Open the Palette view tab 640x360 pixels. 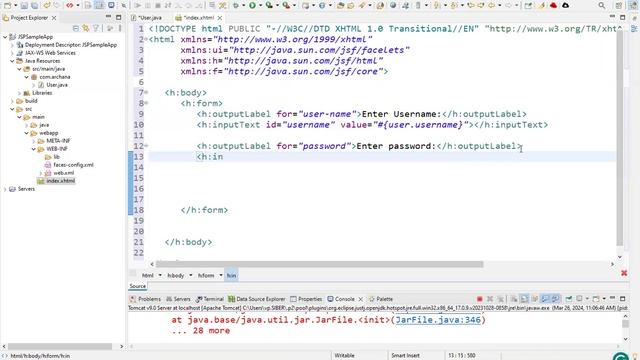[x=381, y=299]
